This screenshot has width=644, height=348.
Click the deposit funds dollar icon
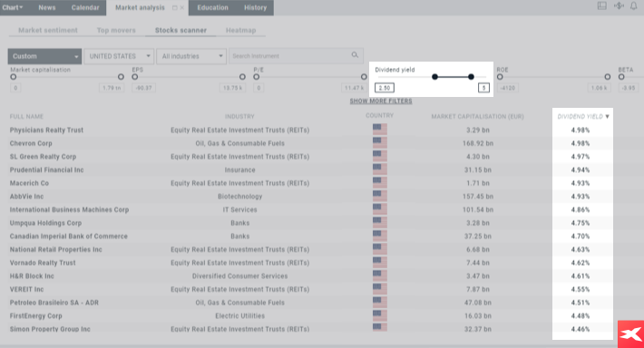[x=619, y=5]
